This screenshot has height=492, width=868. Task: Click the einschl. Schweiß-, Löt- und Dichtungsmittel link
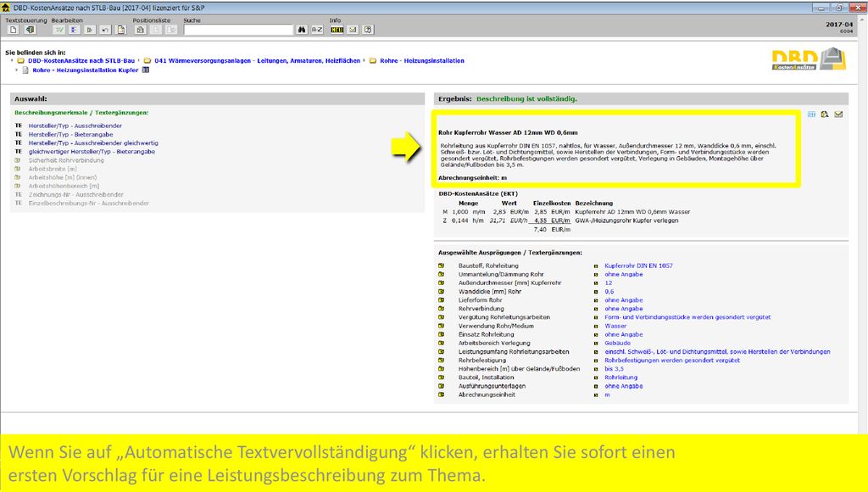[x=717, y=352]
